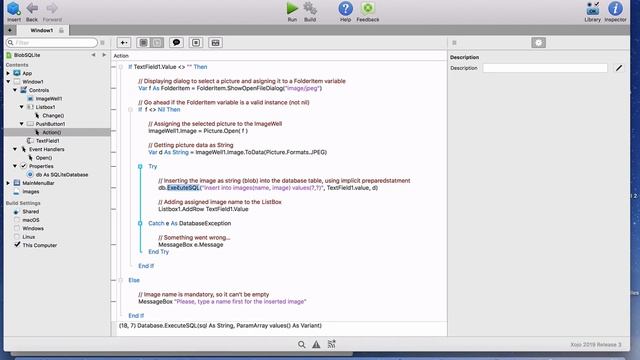
Task: Collapse the Listbox1 node
Action: click(22, 107)
